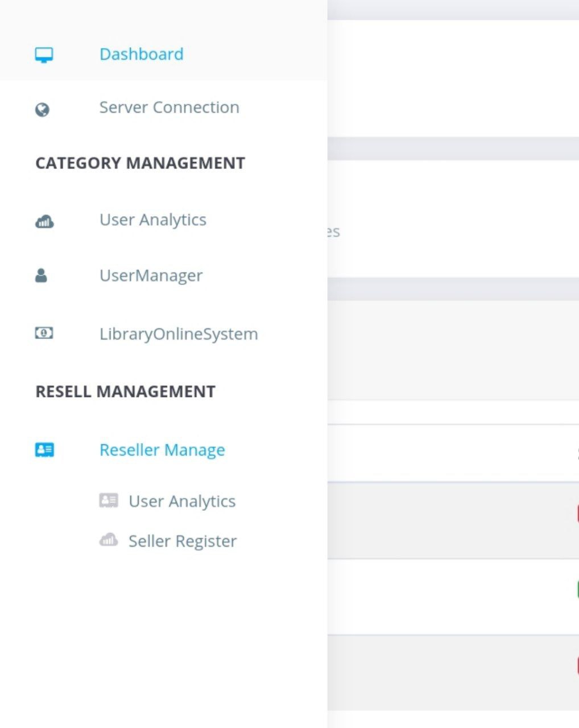Screen dimensions: 579x728
Task: Click the cloud icon next to Seller Register
Action: pyautogui.click(x=109, y=540)
